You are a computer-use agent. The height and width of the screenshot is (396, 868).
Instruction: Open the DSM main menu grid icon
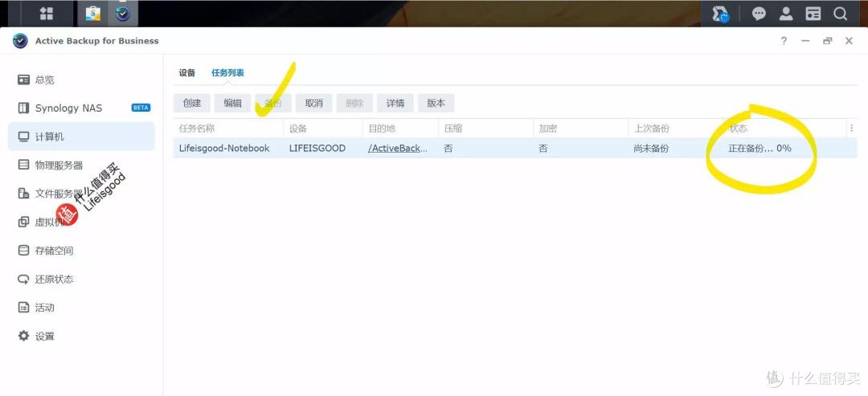(x=47, y=14)
